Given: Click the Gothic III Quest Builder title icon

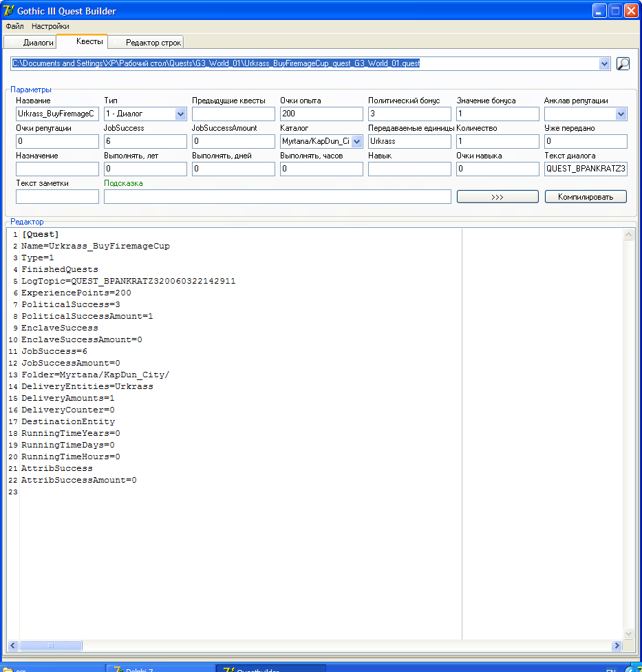Looking at the screenshot, I should 8,10.
